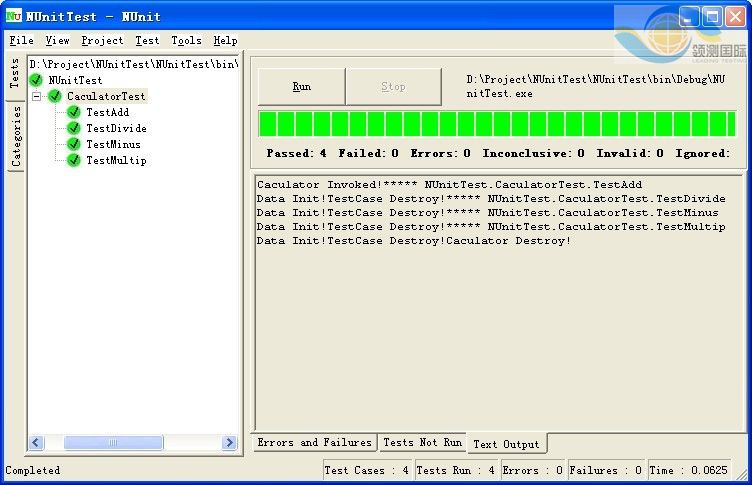
Task: Switch to the Errors and Failures tab
Action: coord(315,442)
